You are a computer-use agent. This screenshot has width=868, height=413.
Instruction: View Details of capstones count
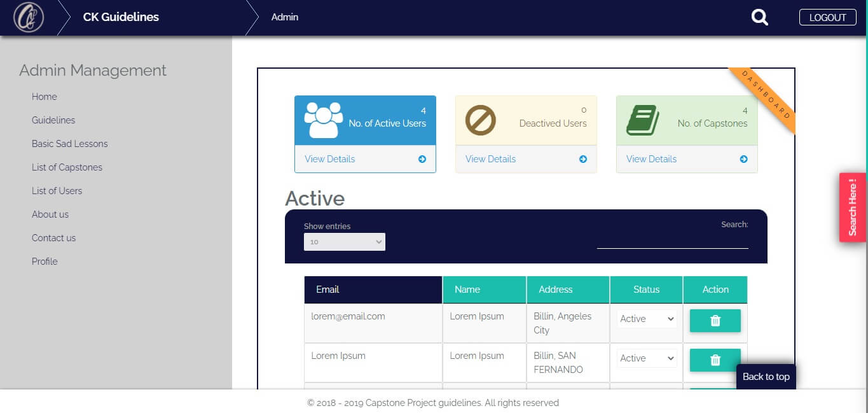pyautogui.click(x=651, y=159)
